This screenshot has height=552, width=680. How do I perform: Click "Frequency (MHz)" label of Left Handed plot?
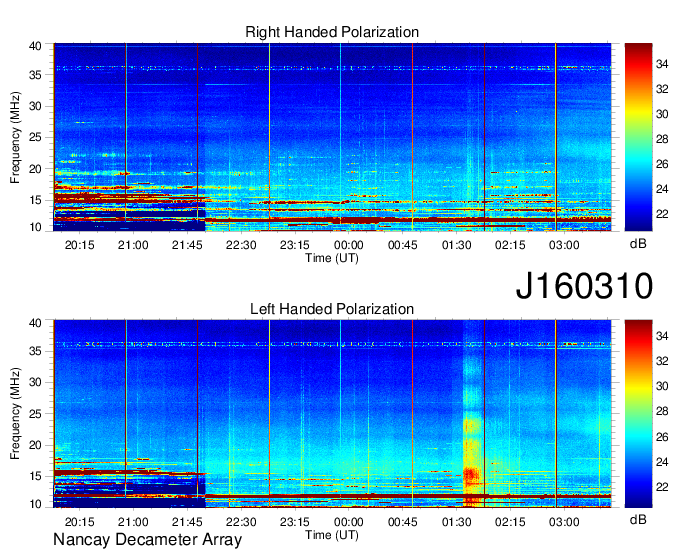point(15,414)
